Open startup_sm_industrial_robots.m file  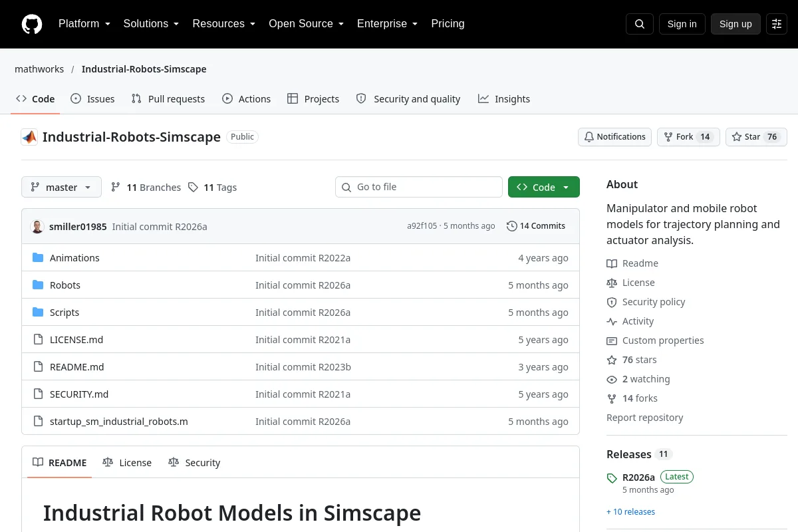coord(119,422)
